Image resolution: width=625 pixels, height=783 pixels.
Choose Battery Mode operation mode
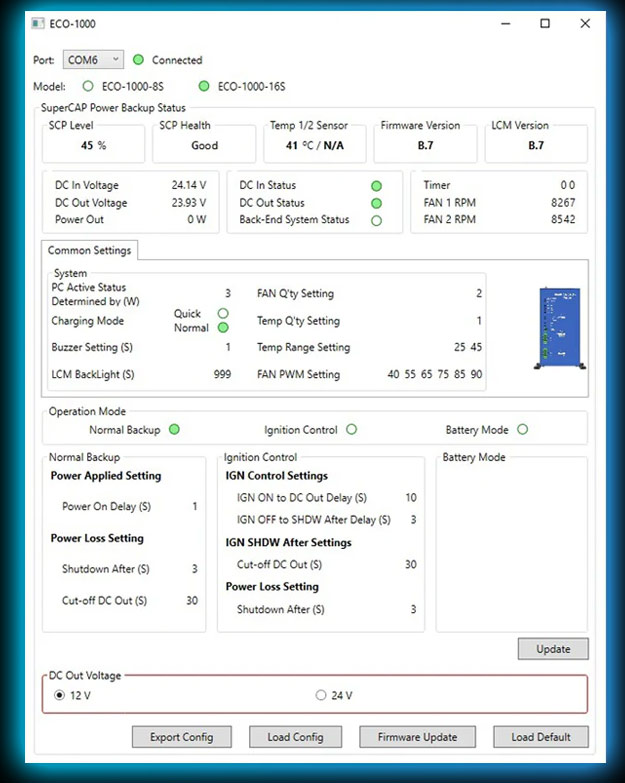[522, 429]
